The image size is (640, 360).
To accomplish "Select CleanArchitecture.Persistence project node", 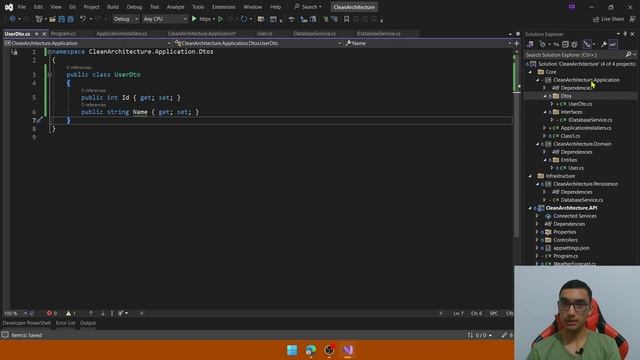I will point(585,184).
